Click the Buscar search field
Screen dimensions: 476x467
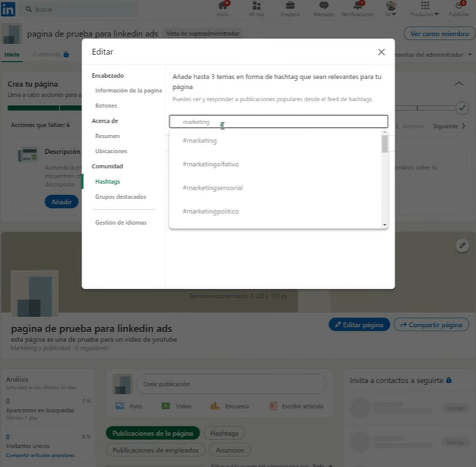80,9
